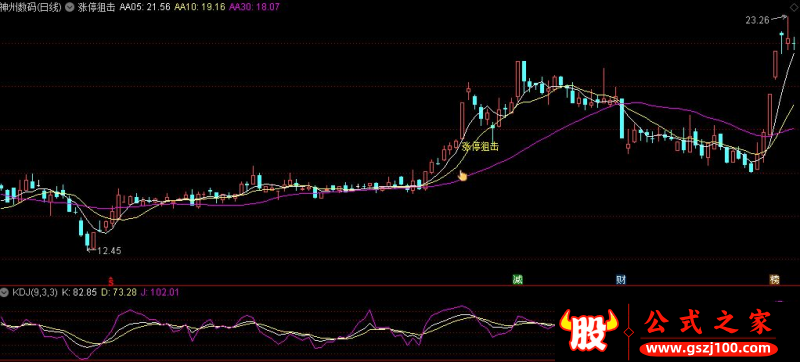
Task: Open the dropdown arrow beside 神州数码(日线)
Action: pyautogui.click(x=70, y=8)
